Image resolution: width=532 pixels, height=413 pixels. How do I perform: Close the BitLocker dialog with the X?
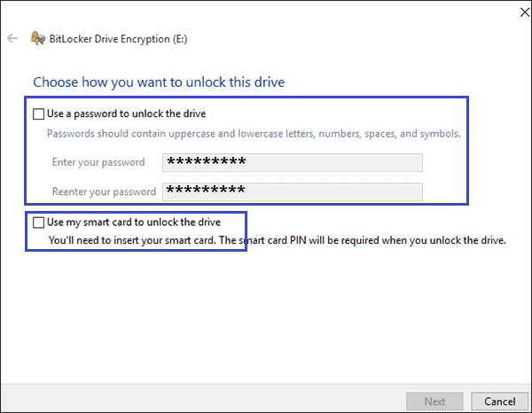pos(525,12)
